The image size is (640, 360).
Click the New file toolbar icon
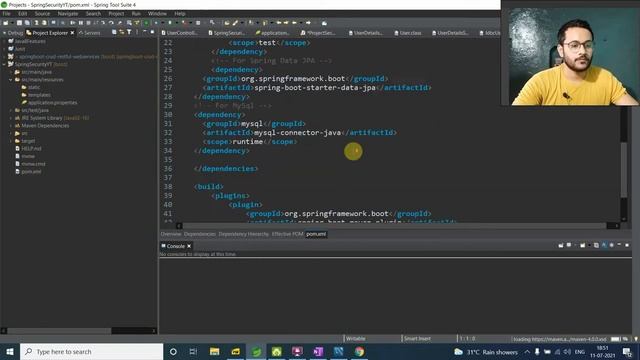[6, 23]
